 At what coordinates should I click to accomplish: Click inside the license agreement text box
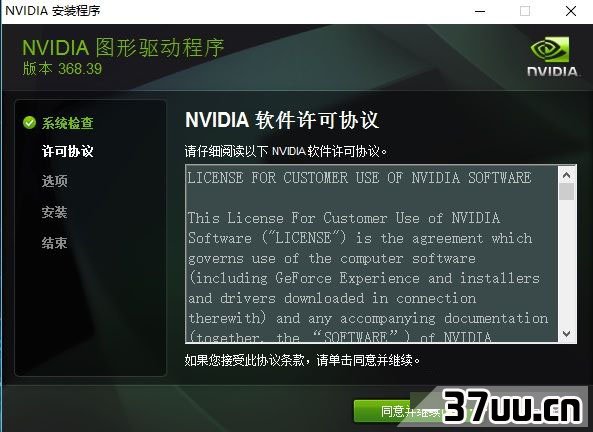click(372, 254)
